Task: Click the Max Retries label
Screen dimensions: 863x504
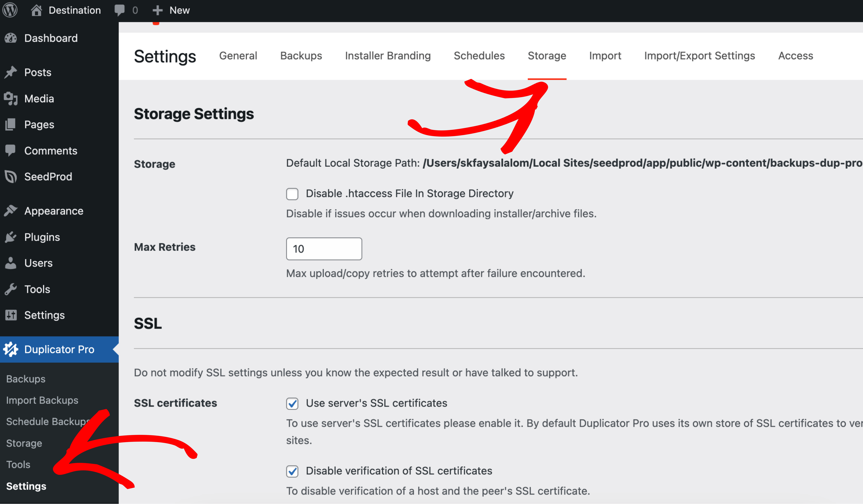Action: pos(164,247)
